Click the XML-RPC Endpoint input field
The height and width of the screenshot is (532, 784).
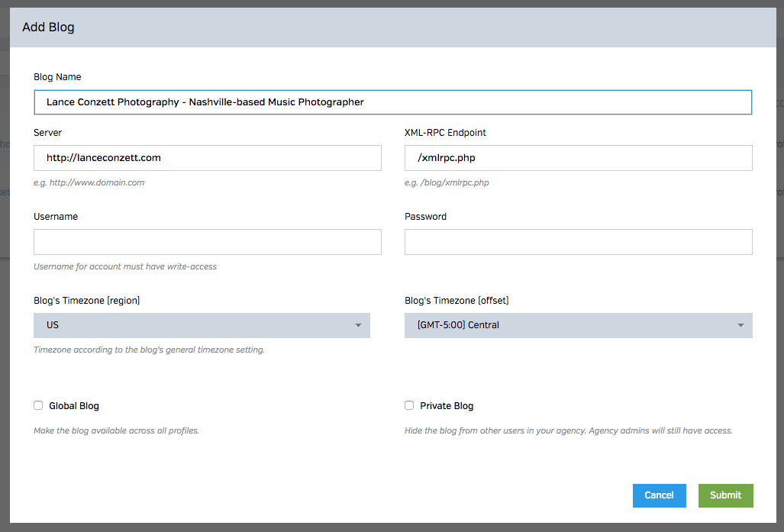click(578, 158)
